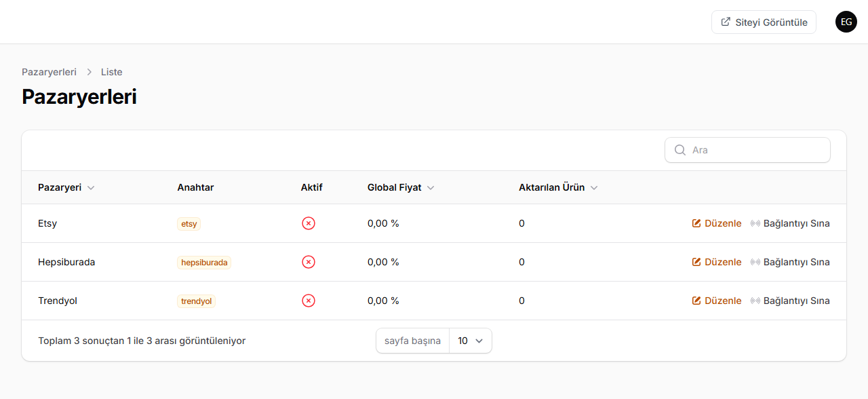This screenshot has height=399, width=868.
Task: Click the Aktarılan Ürün count in Etsy row
Action: [x=521, y=223]
